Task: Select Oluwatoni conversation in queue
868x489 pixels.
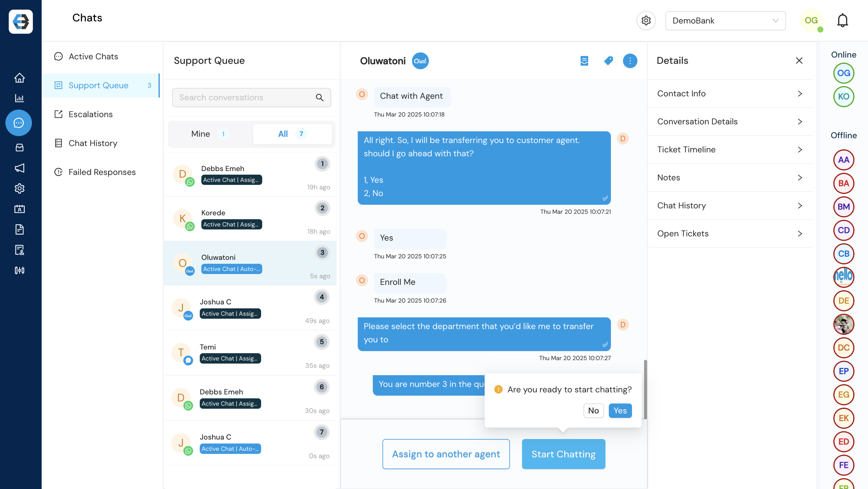Action: point(250,263)
